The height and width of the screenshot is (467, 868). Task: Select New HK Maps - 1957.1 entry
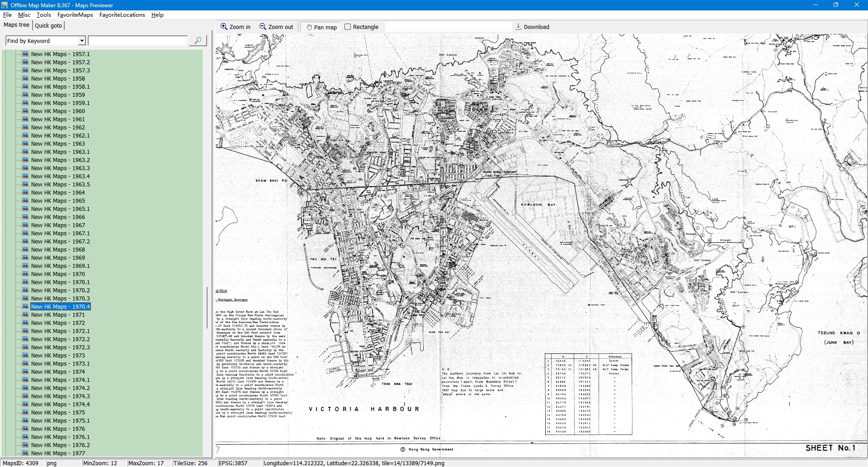(x=60, y=54)
